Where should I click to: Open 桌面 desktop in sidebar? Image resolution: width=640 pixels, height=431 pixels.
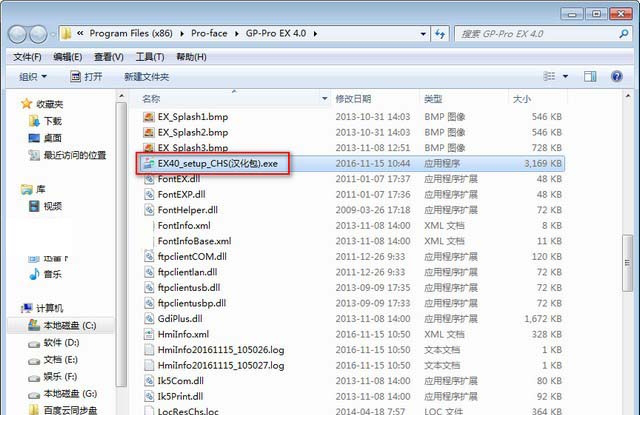point(46,138)
